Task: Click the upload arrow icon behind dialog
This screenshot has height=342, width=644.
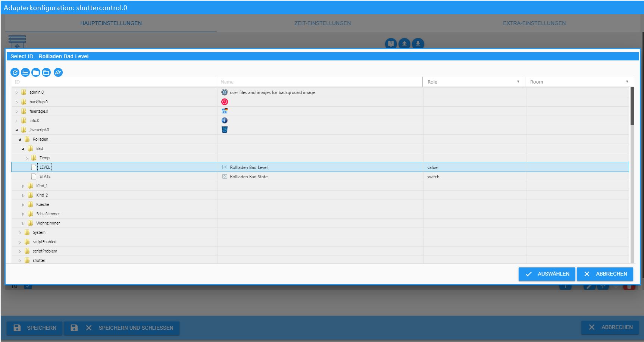Action: click(x=404, y=44)
